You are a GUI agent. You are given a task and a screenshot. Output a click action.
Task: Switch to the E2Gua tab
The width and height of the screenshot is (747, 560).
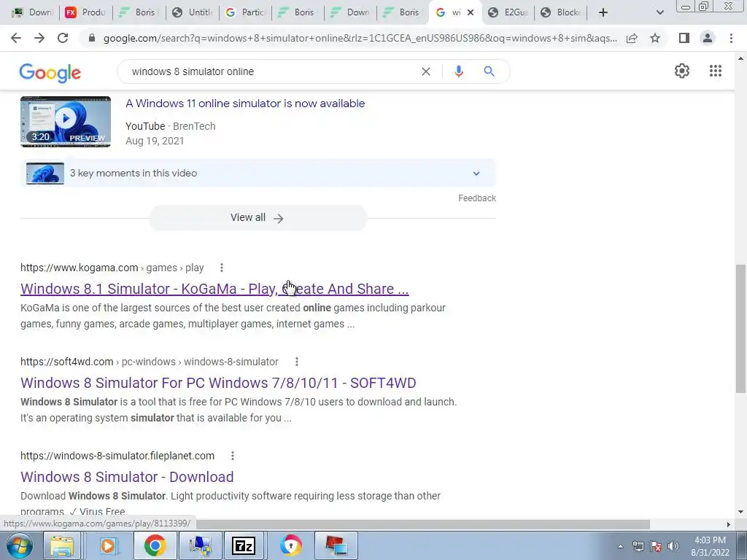click(x=508, y=12)
